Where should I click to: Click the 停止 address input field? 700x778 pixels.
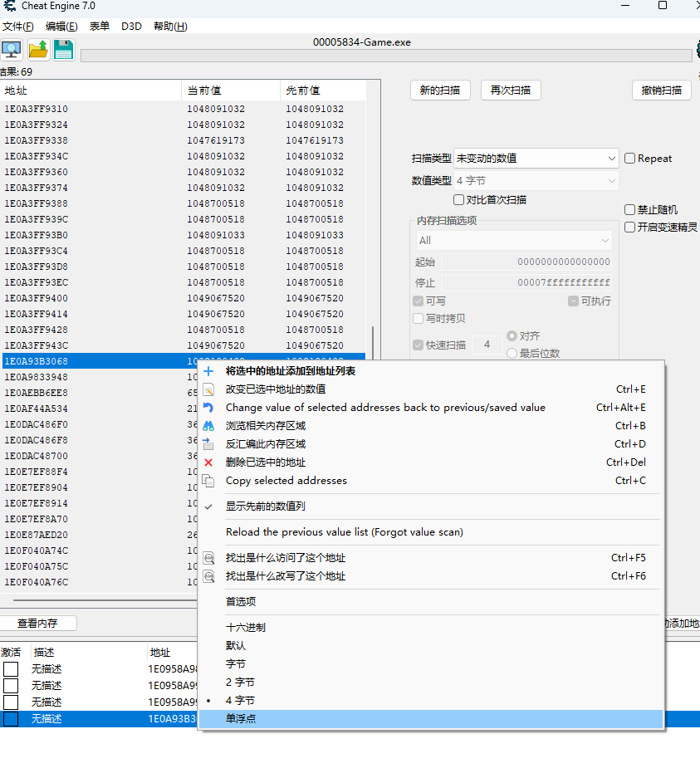[x=526, y=282]
